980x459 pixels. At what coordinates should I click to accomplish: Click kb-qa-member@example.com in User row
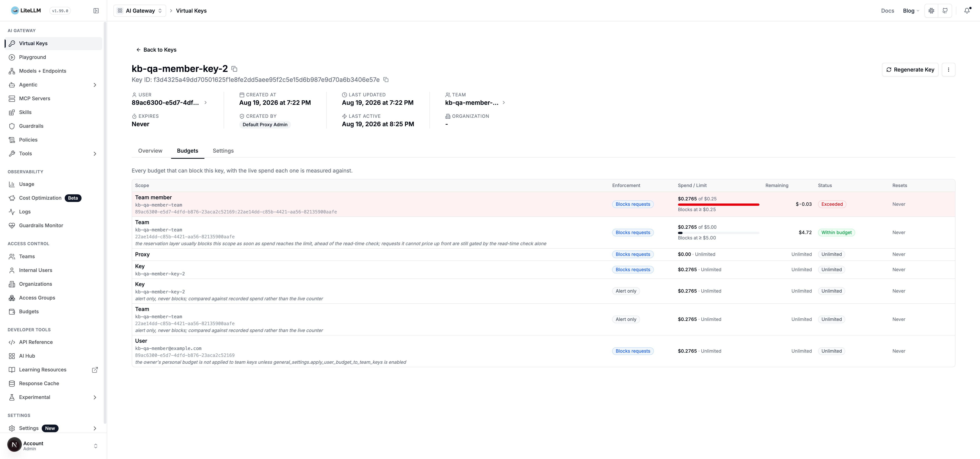point(168,348)
